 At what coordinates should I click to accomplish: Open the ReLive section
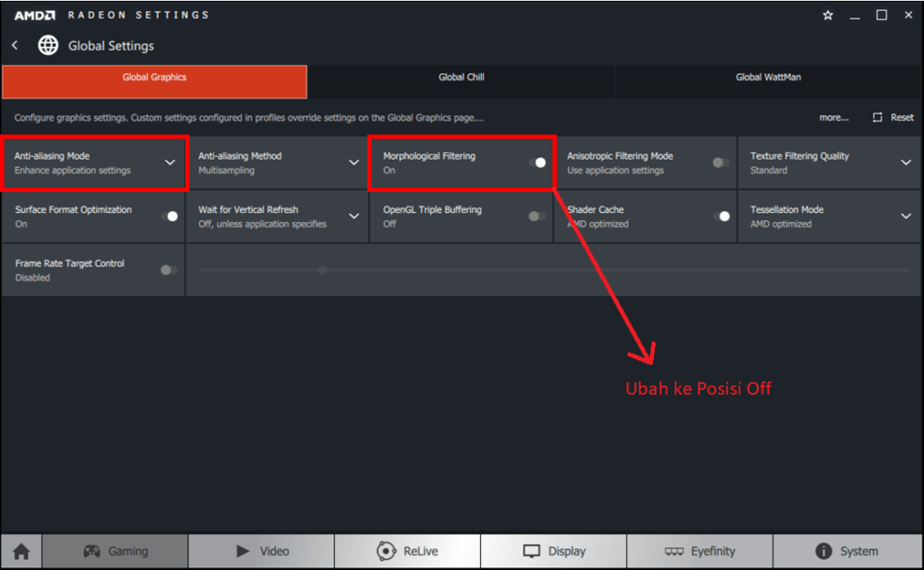(408, 551)
